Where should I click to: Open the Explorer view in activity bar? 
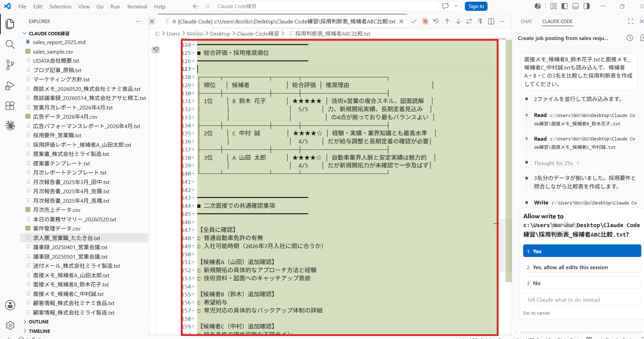10,24
